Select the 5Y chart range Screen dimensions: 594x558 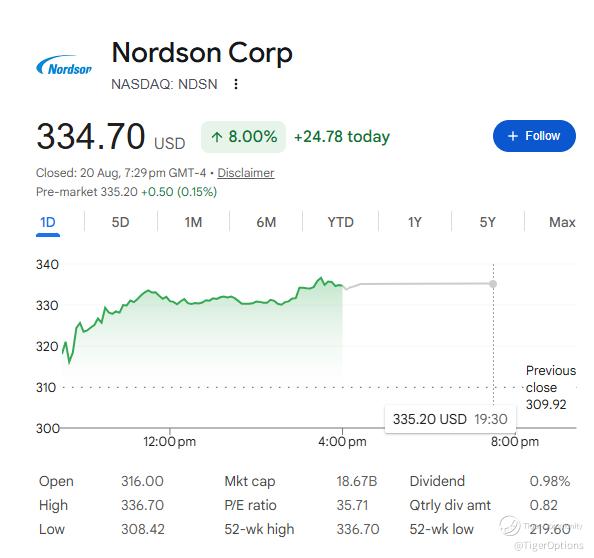(x=487, y=222)
